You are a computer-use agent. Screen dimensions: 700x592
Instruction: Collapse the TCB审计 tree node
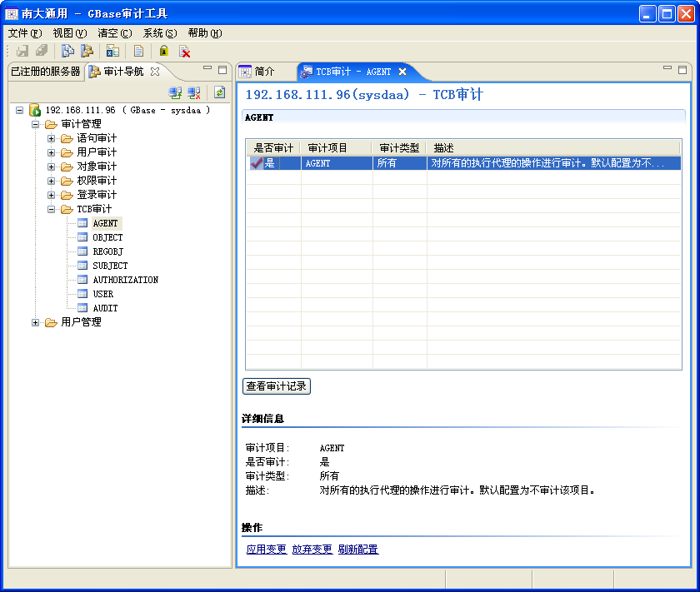click(x=52, y=209)
